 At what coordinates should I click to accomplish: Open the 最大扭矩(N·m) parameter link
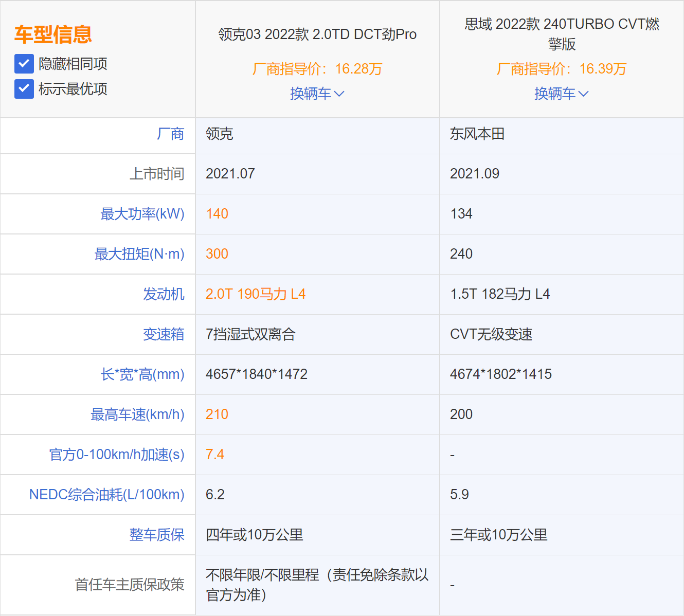(x=139, y=254)
